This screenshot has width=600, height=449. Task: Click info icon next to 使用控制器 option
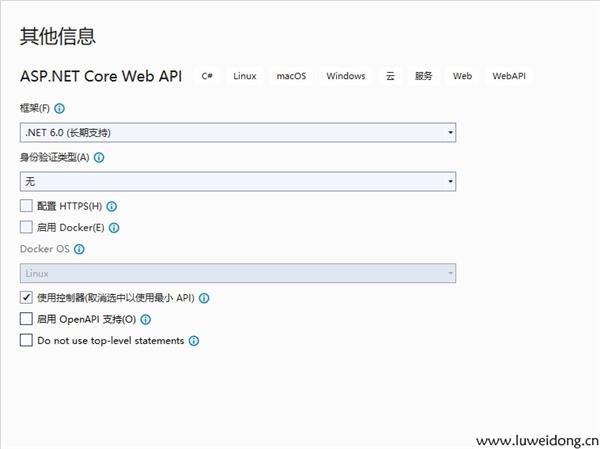point(204,298)
